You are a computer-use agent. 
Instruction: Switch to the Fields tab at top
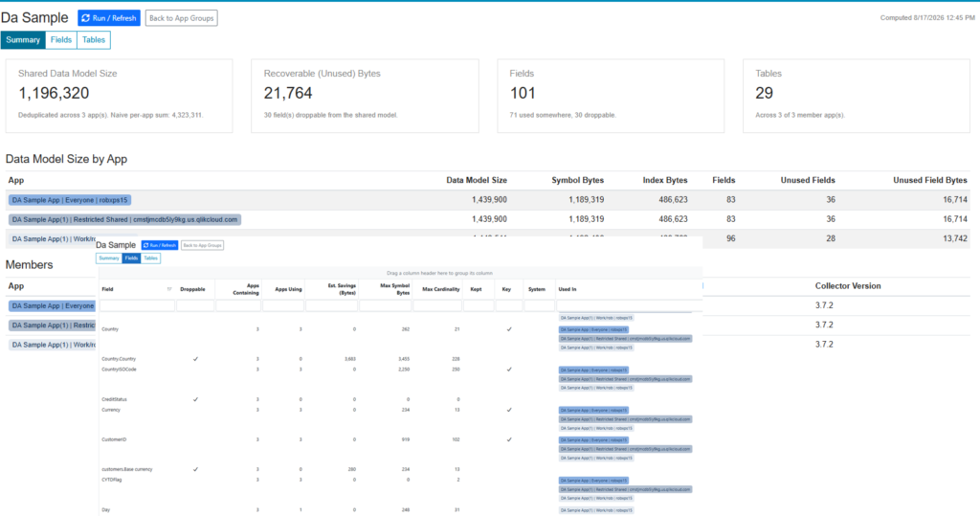(61, 40)
